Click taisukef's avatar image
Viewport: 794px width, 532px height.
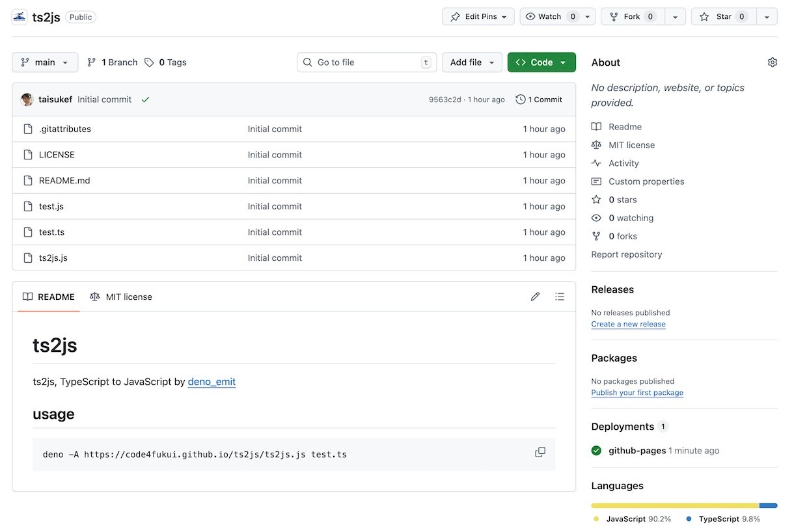27,100
